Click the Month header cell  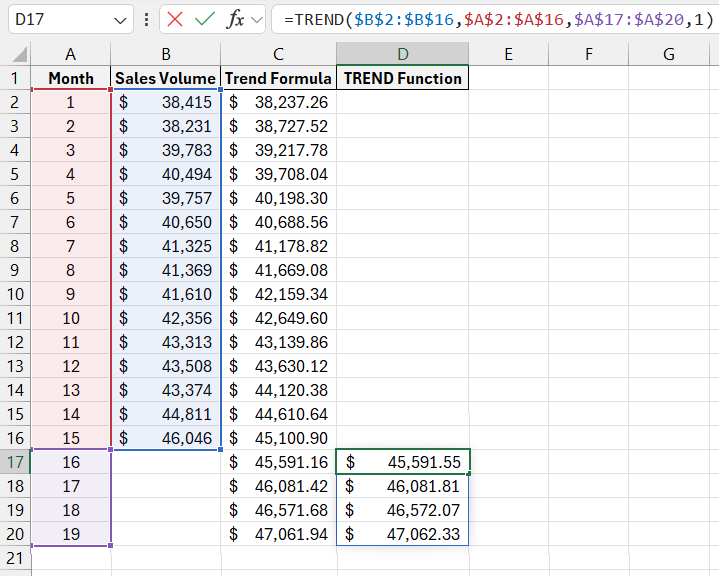pyautogui.click(x=71, y=78)
